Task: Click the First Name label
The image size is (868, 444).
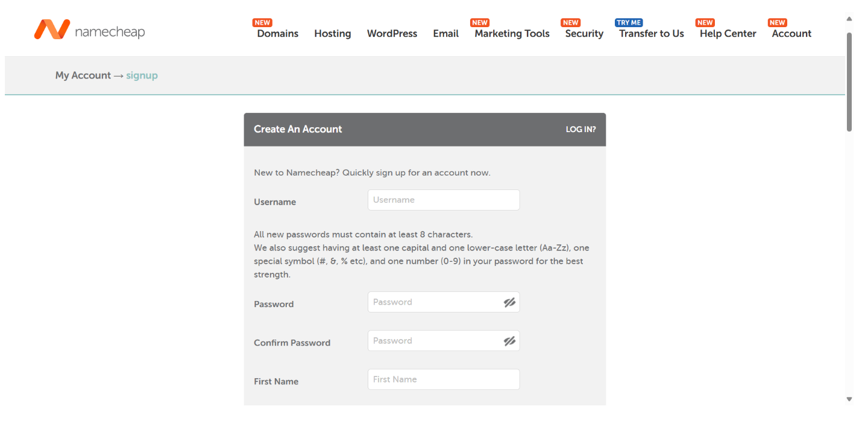Action: tap(276, 381)
